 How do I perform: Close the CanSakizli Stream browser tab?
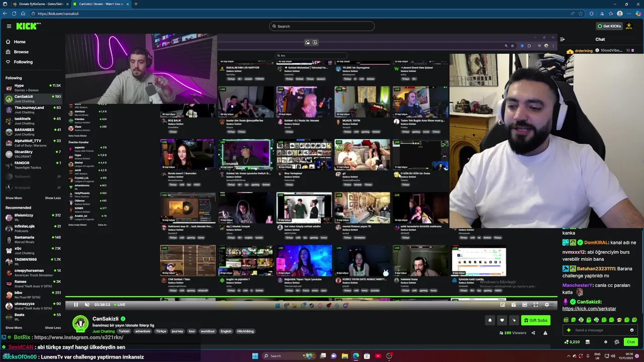pos(128,4)
